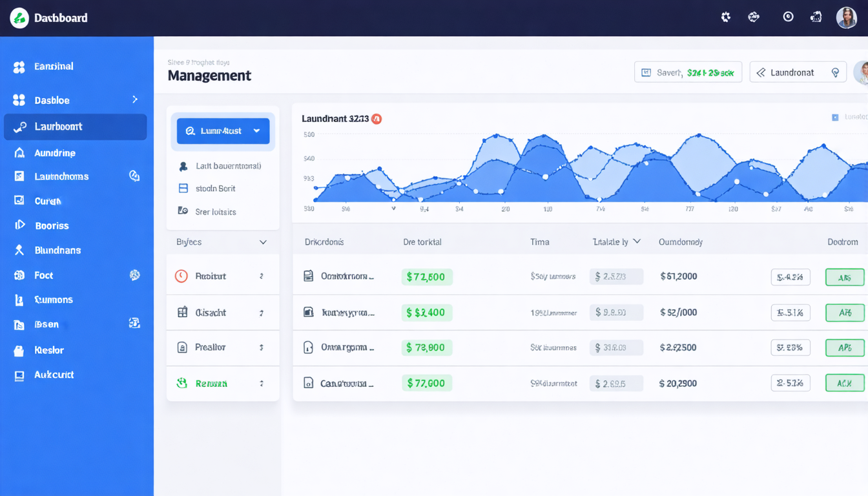Click the Eansinal sidebar icon
868x496 pixels.
pos(19,67)
